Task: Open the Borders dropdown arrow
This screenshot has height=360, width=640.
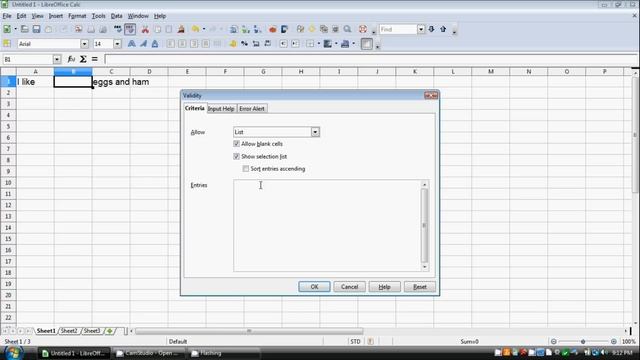Action: (x=319, y=44)
